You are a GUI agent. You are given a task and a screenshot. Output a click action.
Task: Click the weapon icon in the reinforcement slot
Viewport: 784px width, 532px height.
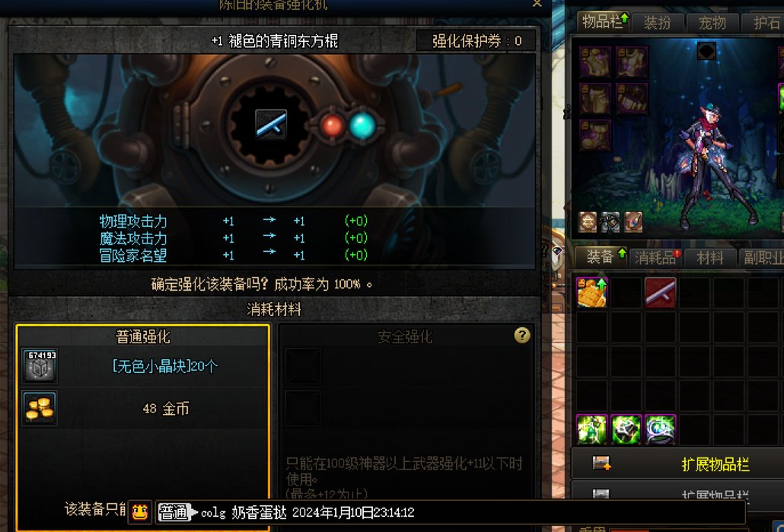(271, 125)
